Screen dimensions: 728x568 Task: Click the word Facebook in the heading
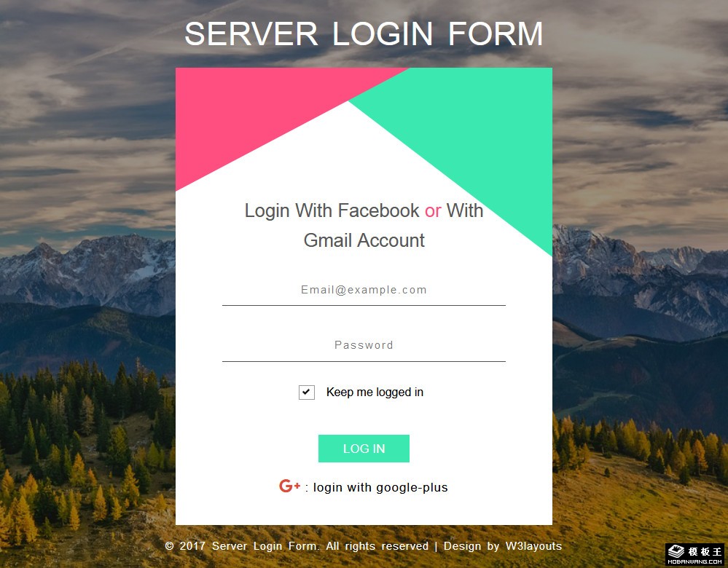(378, 210)
